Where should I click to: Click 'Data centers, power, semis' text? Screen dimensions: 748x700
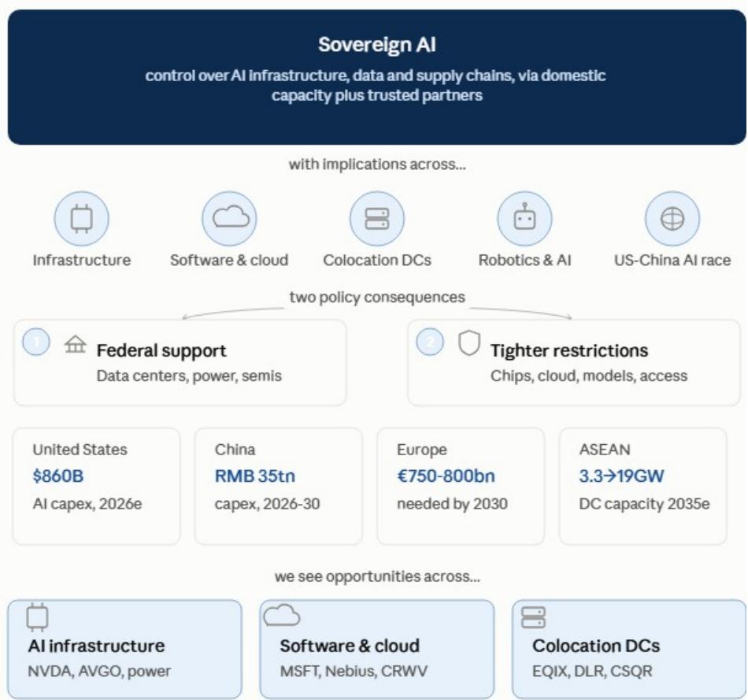tap(189, 376)
